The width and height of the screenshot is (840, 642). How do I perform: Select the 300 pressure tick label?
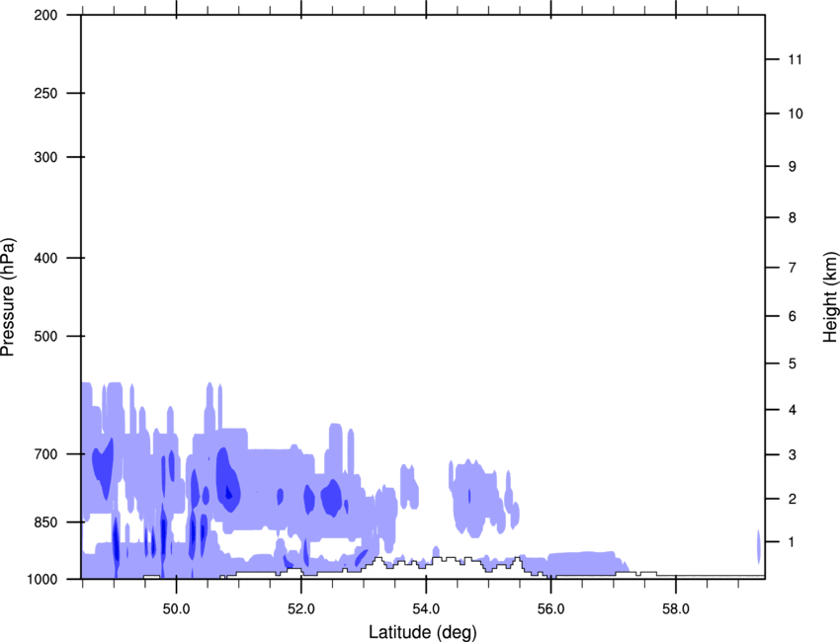pos(45,157)
